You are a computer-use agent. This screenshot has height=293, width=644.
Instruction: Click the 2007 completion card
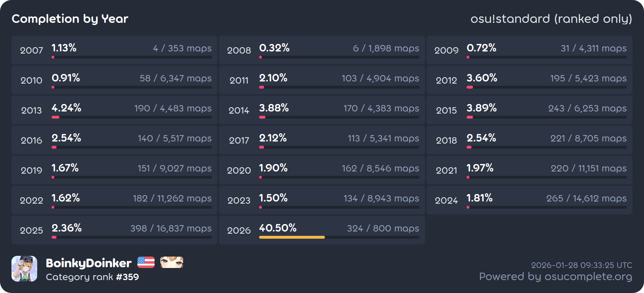click(x=114, y=50)
